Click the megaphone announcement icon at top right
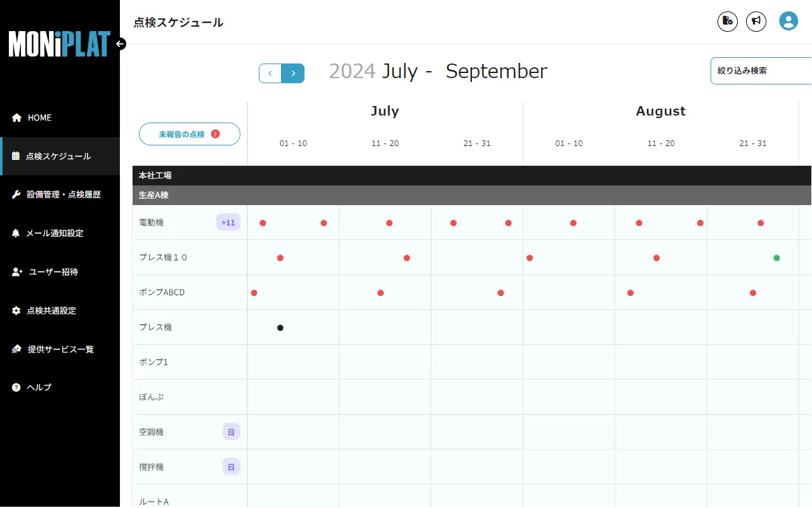 [x=756, y=21]
